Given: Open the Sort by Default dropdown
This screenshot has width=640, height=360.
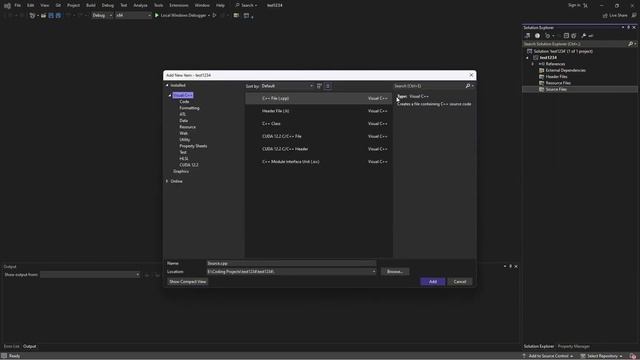Looking at the screenshot, I should [x=287, y=86].
